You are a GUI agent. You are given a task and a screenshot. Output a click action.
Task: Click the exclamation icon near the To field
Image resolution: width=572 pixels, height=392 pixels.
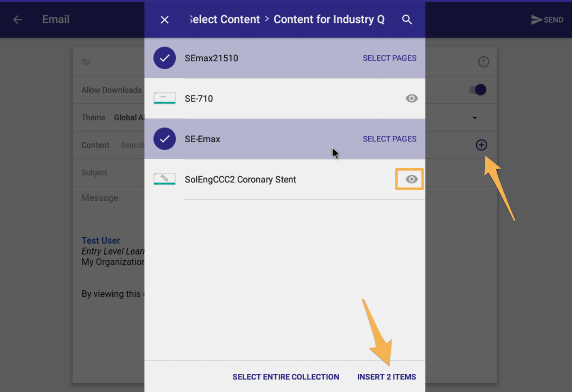pos(484,62)
